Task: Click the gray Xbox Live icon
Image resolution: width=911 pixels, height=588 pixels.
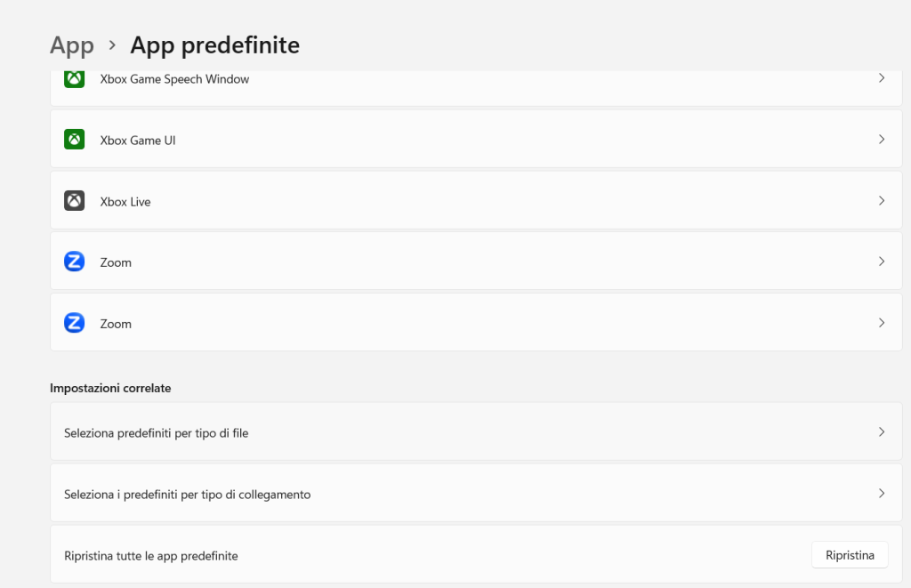Action: 75,201
